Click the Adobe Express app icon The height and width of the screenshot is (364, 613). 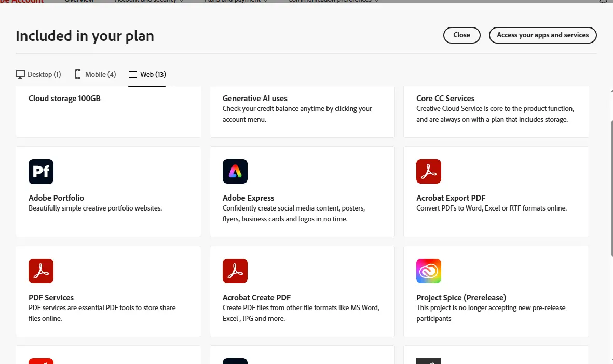(235, 172)
